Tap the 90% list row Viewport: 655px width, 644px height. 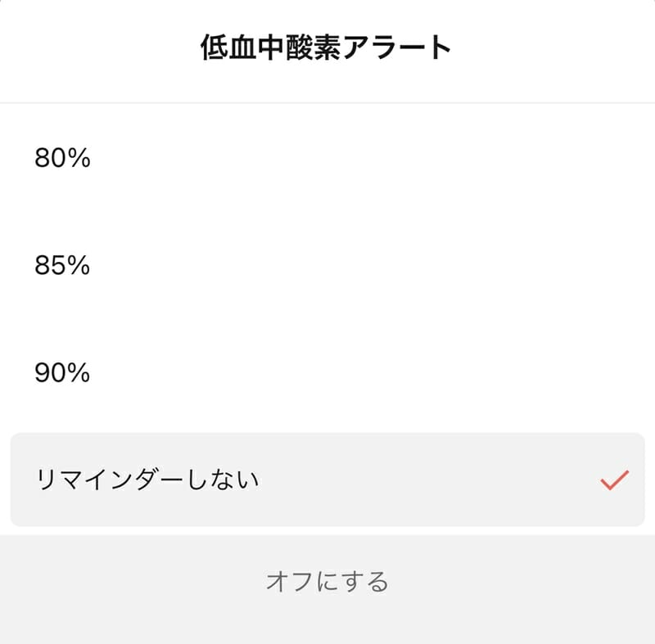(327, 373)
